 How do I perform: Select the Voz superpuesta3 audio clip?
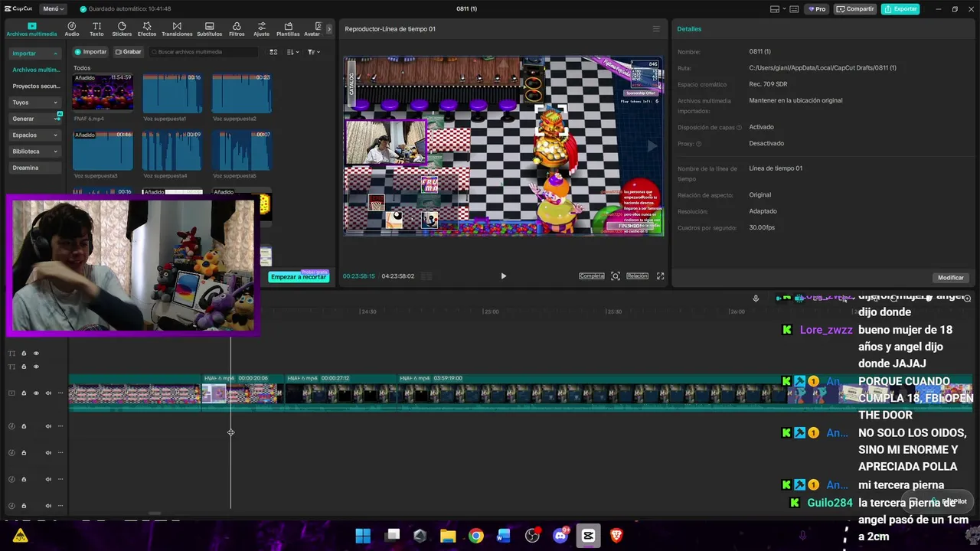pos(103,150)
